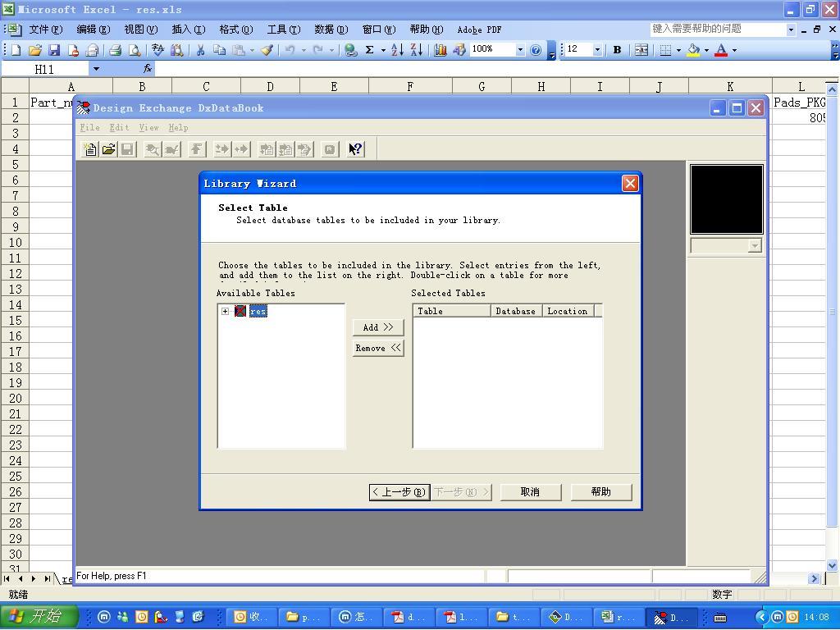
Task: Click Excel insert hyperlink globe icon
Action: click(x=350, y=50)
